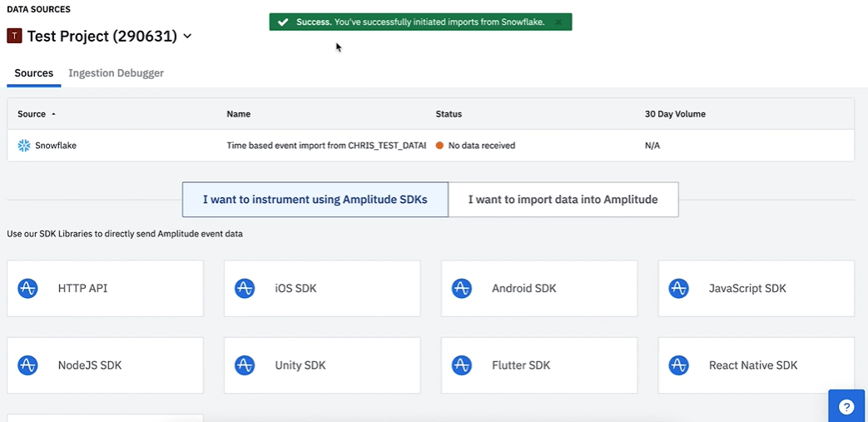
Task: Click the Amplitude icon on JavaScript SDK card
Action: point(679,289)
